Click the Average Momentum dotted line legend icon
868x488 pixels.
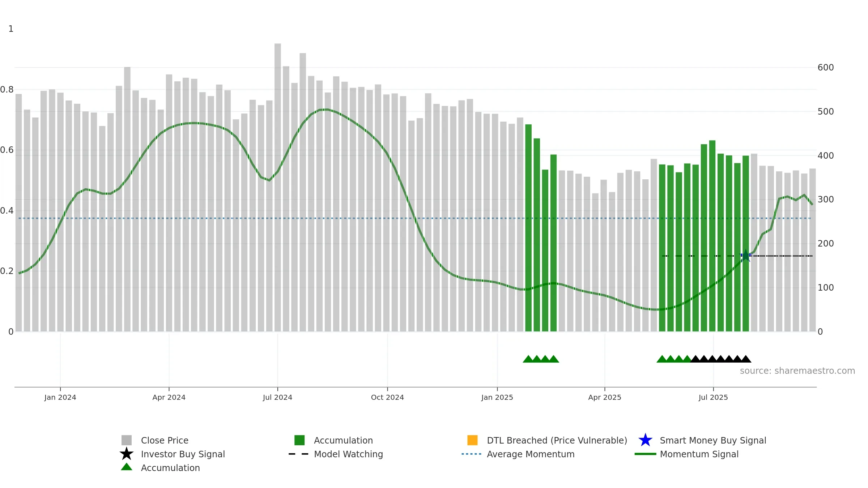tap(471, 454)
